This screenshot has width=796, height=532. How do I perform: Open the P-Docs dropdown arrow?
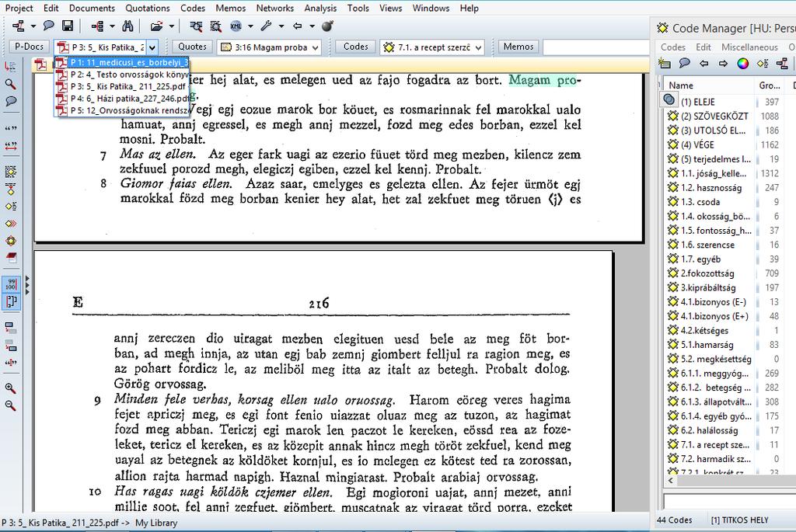pyautogui.click(x=152, y=47)
